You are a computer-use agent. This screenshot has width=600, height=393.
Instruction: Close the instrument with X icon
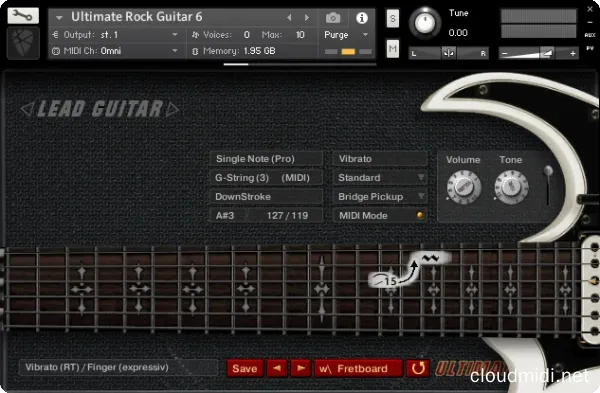coord(590,9)
